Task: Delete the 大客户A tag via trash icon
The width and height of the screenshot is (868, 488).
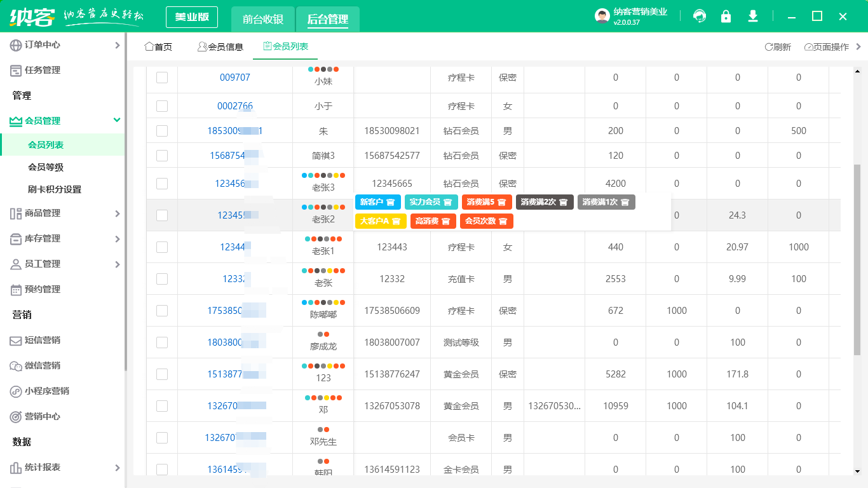Action: tap(396, 221)
